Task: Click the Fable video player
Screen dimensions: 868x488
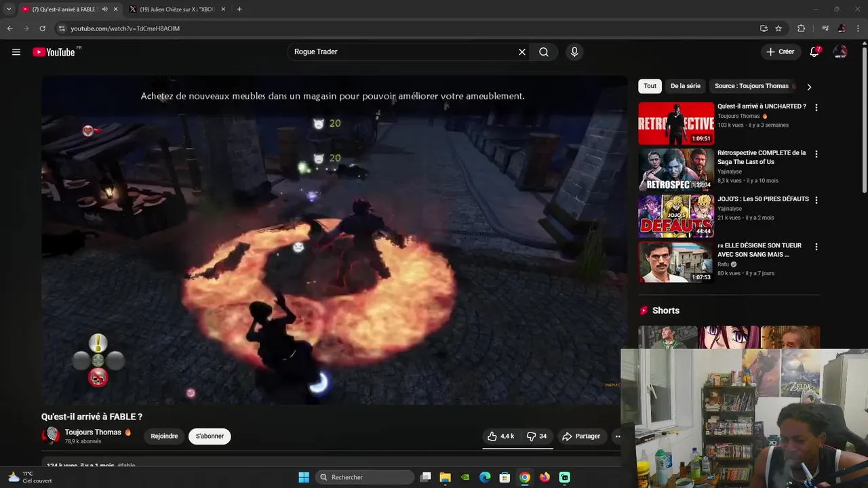Action: tap(334, 240)
